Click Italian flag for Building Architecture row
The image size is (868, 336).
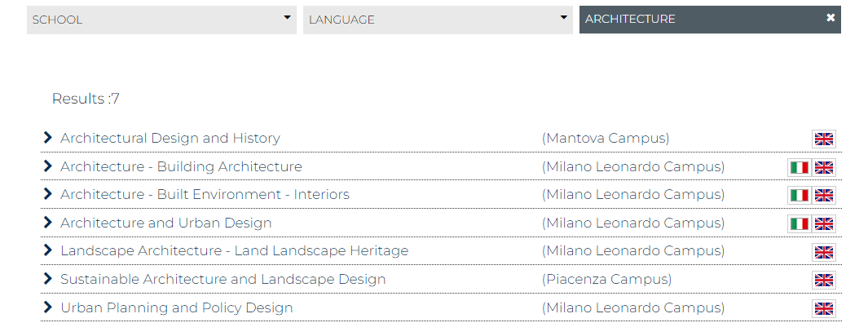pos(800,167)
